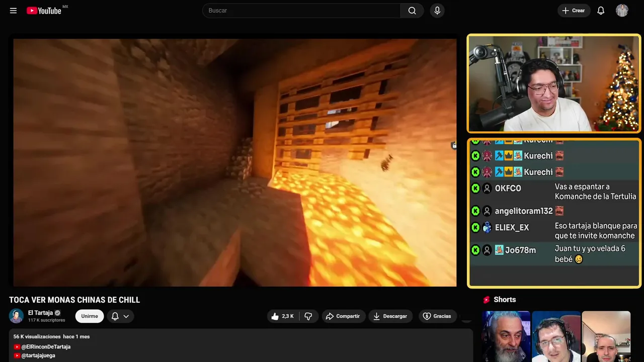Click the Gracias thanks button
The image size is (644, 362).
pyautogui.click(x=437, y=316)
